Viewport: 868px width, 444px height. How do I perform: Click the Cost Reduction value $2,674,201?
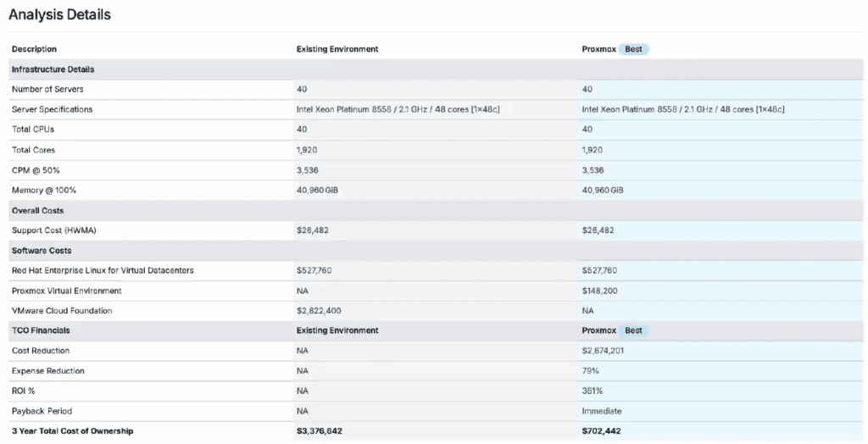[x=603, y=351]
